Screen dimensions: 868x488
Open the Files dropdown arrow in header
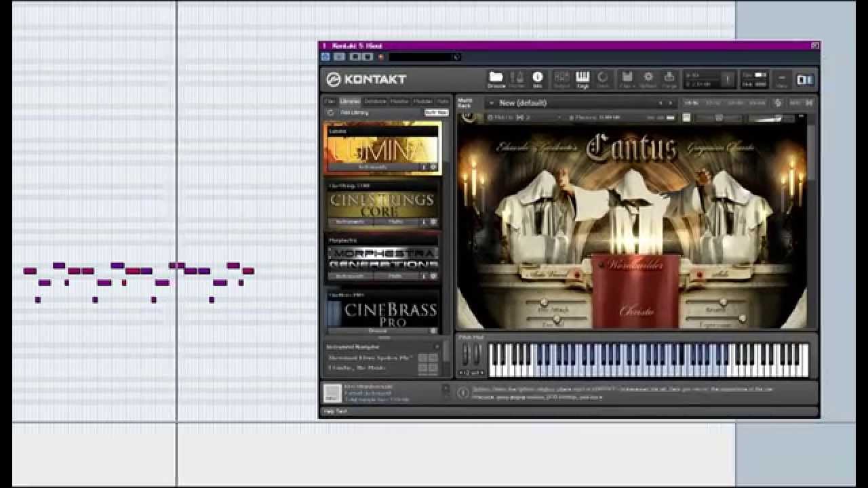[x=633, y=86]
